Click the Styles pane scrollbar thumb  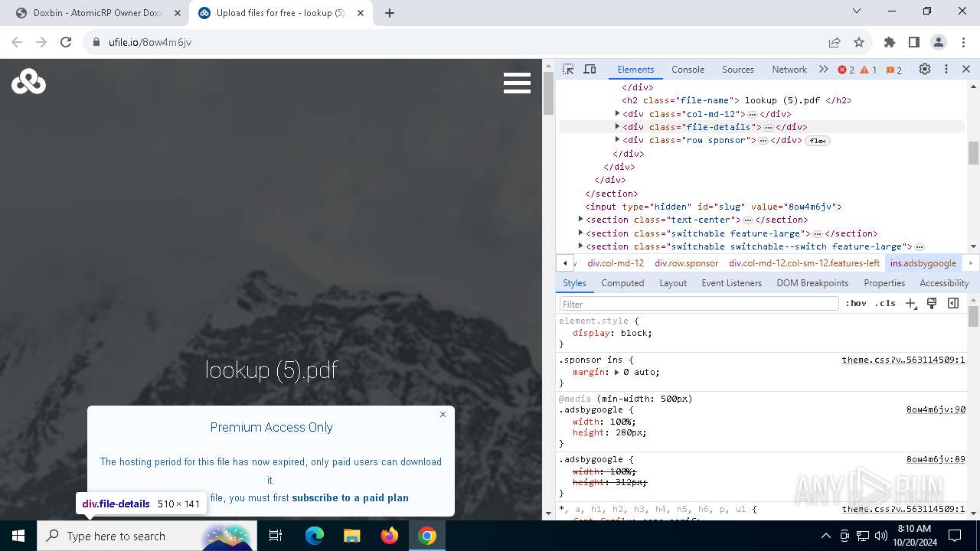(x=973, y=316)
